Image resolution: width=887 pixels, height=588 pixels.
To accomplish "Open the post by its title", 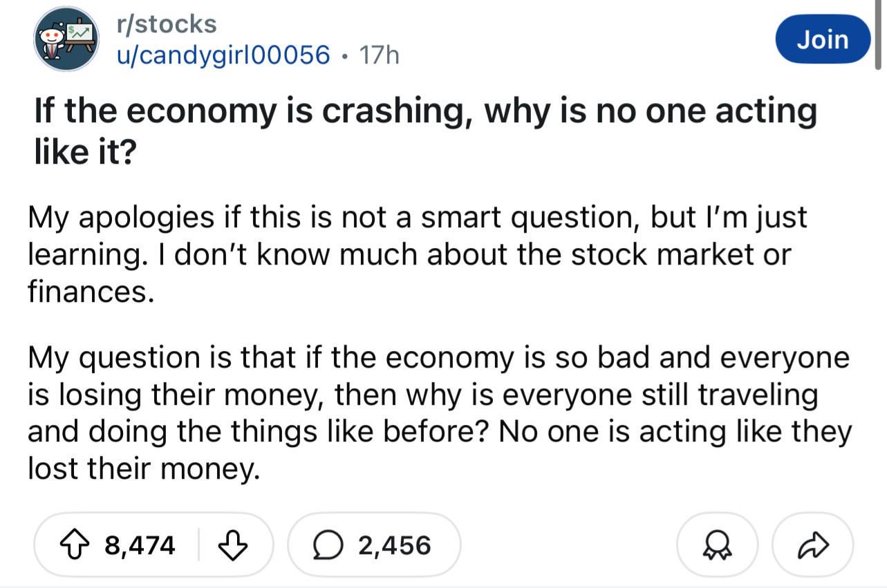I will [x=424, y=111].
